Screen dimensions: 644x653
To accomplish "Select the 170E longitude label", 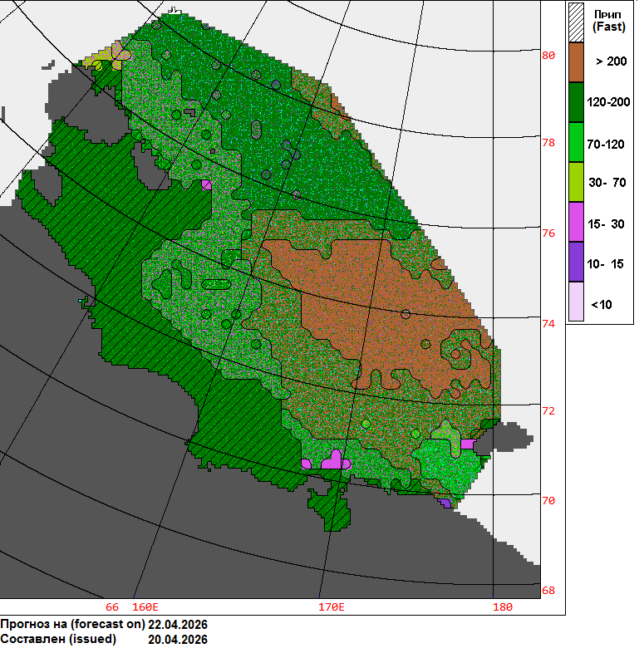I will 332,607.
